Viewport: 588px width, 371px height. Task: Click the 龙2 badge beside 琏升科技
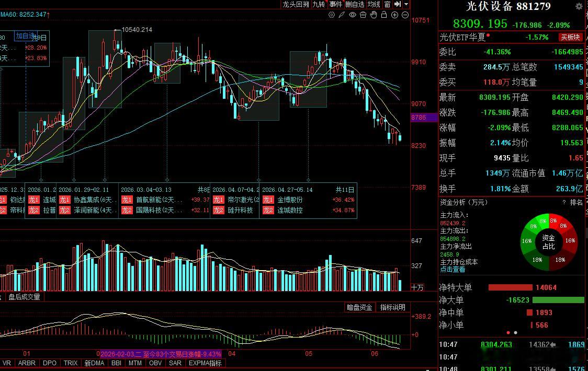coord(218,210)
